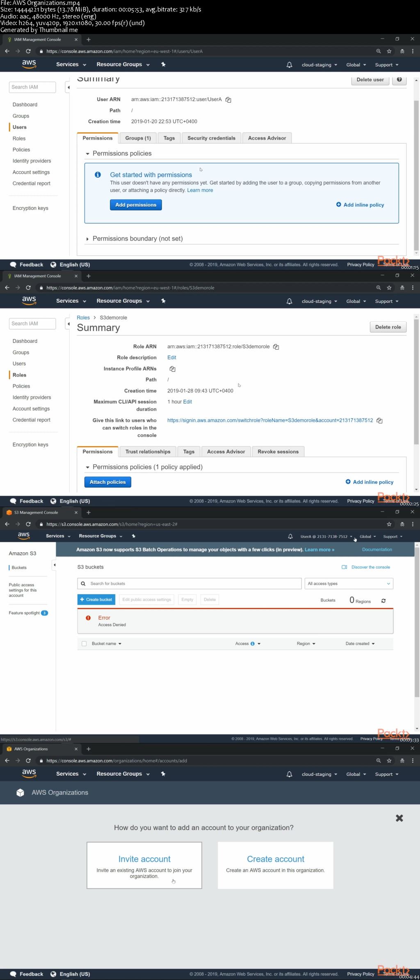420x980 pixels.
Task: Open the browser zoom icon in the UserA window
Action: 379,51
